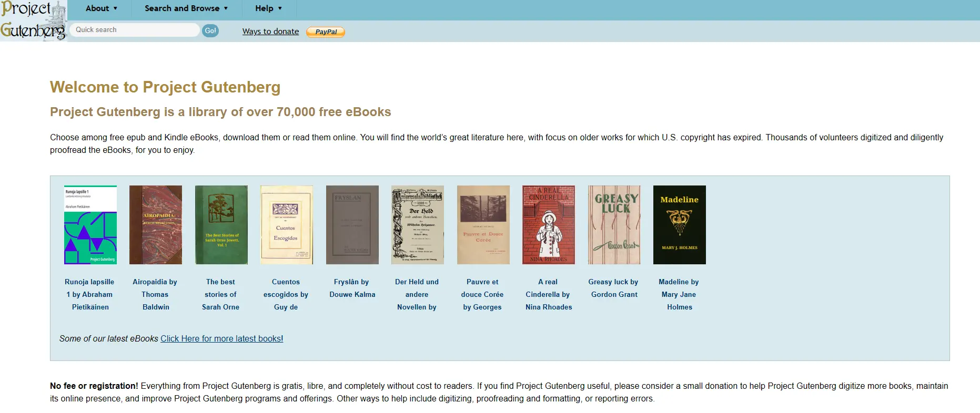
Task: Click the Welcome to Project Gutenberg heading
Action: [x=165, y=87]
